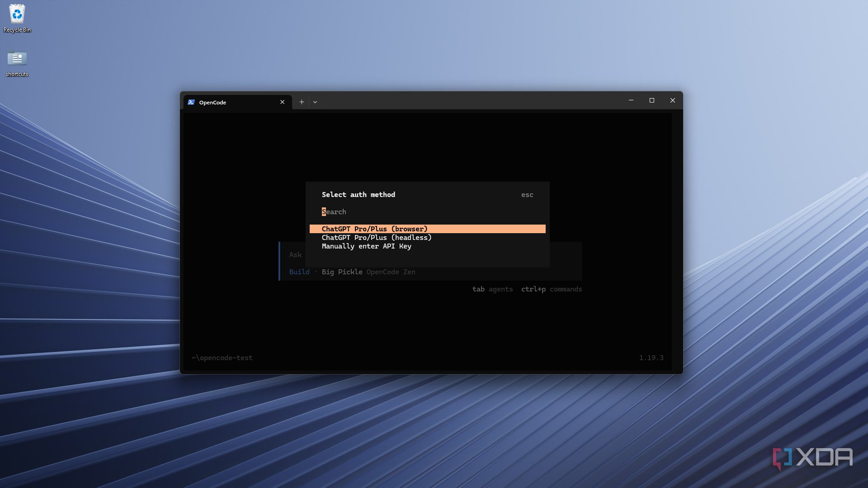Open the Recycle Bin desktop icon
This screenshot has height=488, width=868.
pos(17,19)
